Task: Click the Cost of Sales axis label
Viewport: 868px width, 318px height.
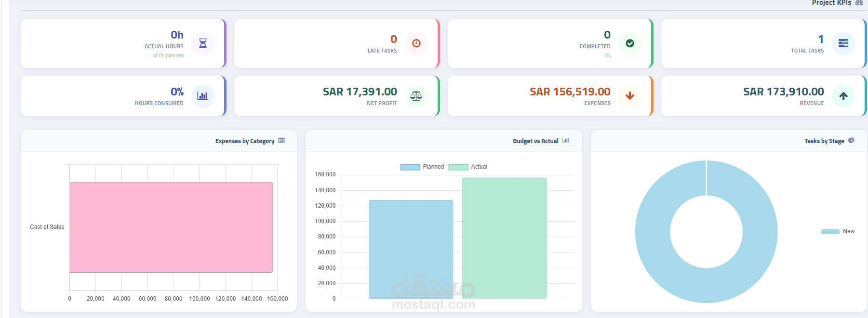Action: pos(47,227)
